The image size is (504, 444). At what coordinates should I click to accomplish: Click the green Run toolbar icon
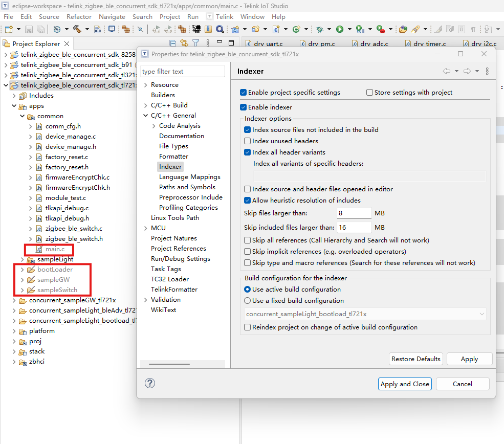tap(340, 29)
